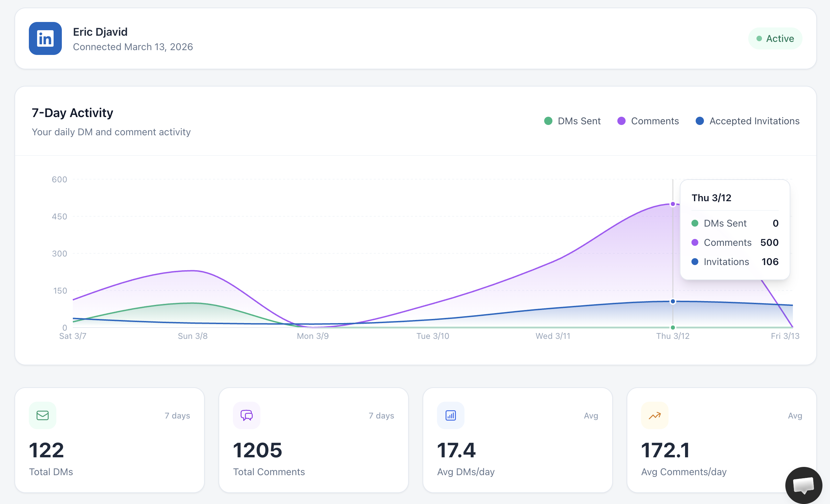Toggle Accepted Invitations series in legend
The image size is (830, 504).
[748, 121]
